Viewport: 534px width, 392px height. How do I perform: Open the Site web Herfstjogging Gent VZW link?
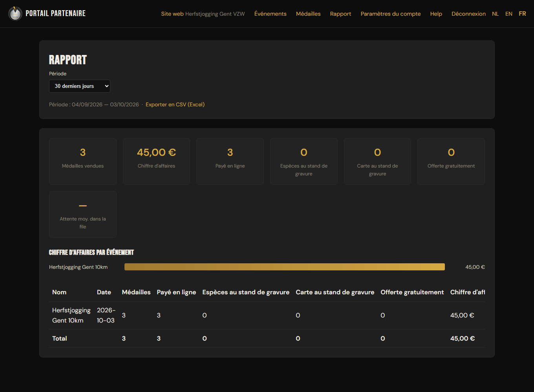pyautogui.click(x=203, y=14)
